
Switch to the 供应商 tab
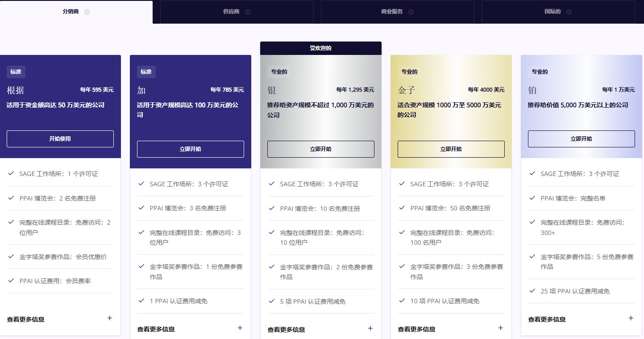click(x=232, y=12)
